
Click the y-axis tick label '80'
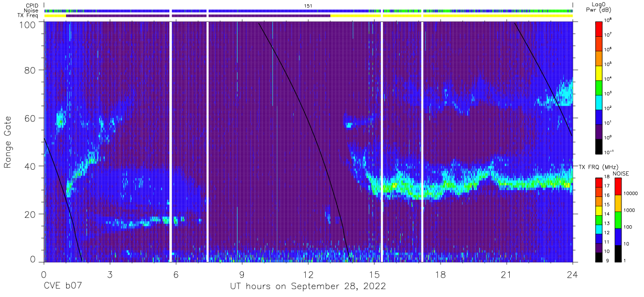point(29,70)
